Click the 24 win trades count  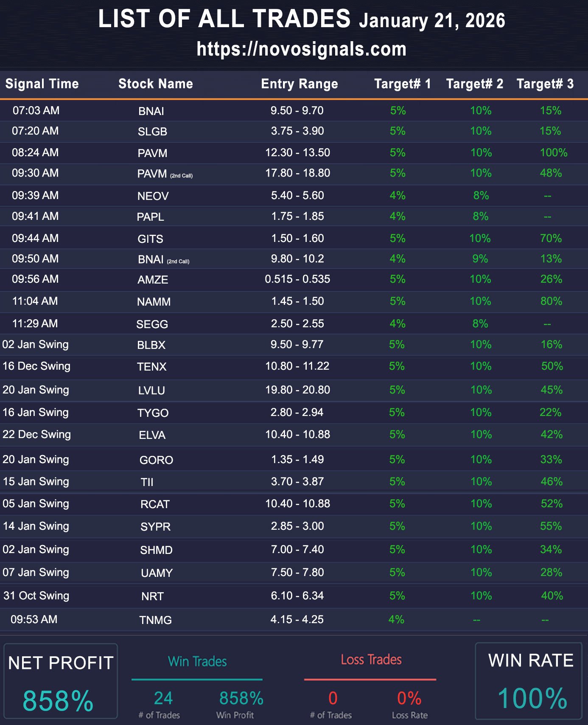(x=163, y=698)
